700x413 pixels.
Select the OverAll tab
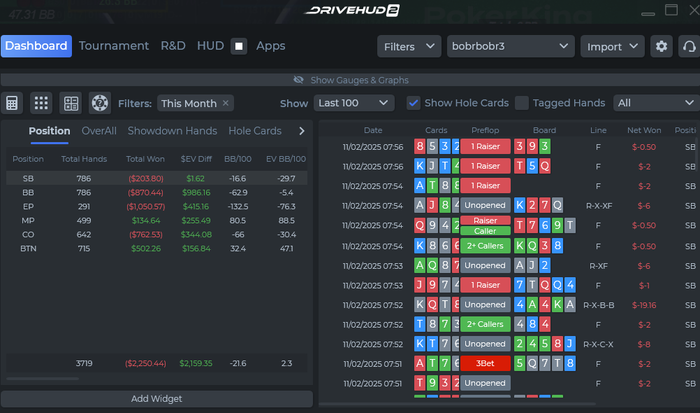[99, 131]
